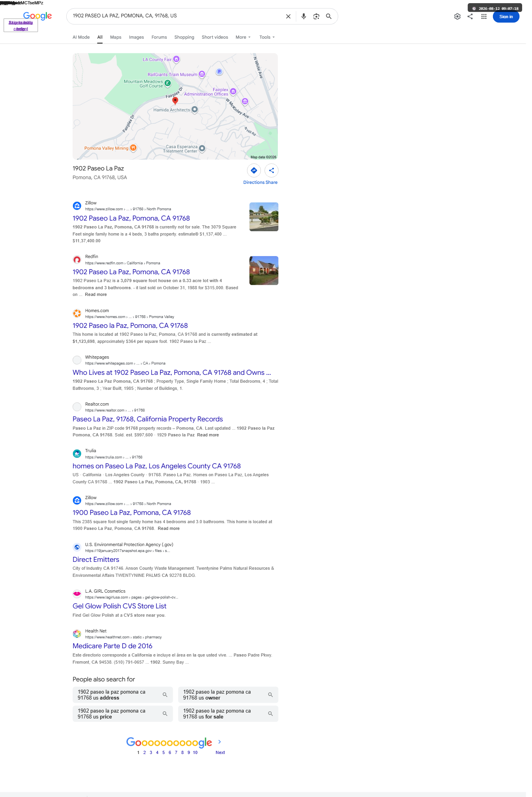Click the Sign in button

point(506,17)
